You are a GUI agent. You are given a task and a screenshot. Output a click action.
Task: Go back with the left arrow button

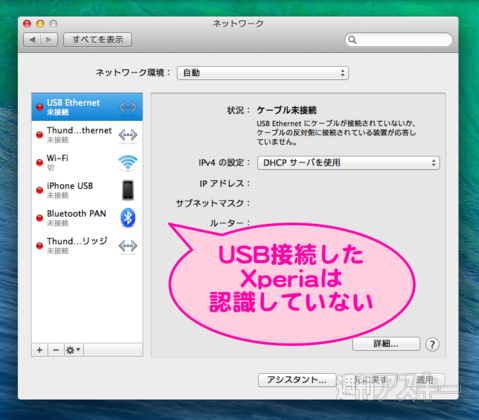tap(32, 40)
